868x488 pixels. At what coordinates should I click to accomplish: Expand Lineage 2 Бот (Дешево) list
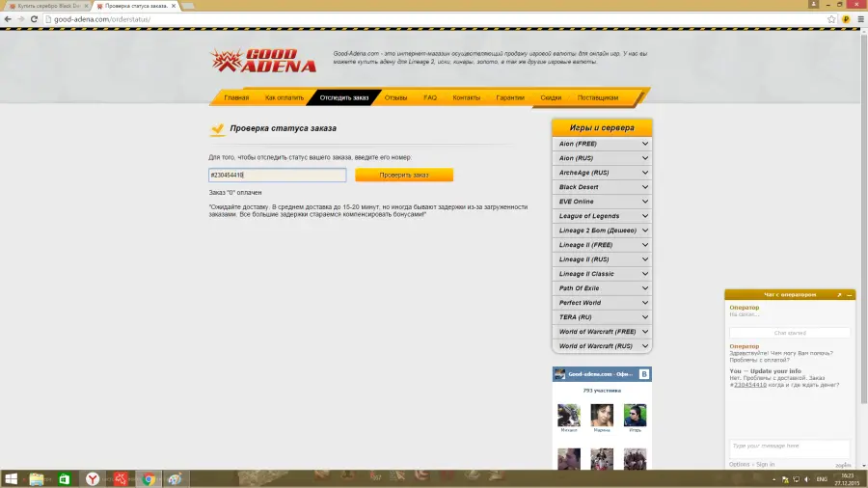click(x=602, y=230)
